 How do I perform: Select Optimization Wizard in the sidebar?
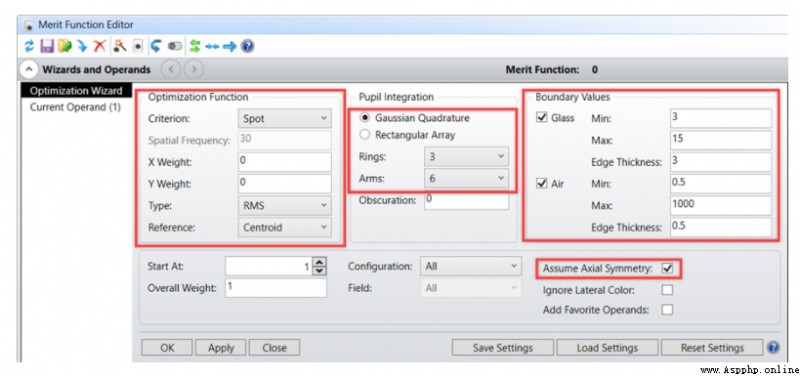click(76, 91)
